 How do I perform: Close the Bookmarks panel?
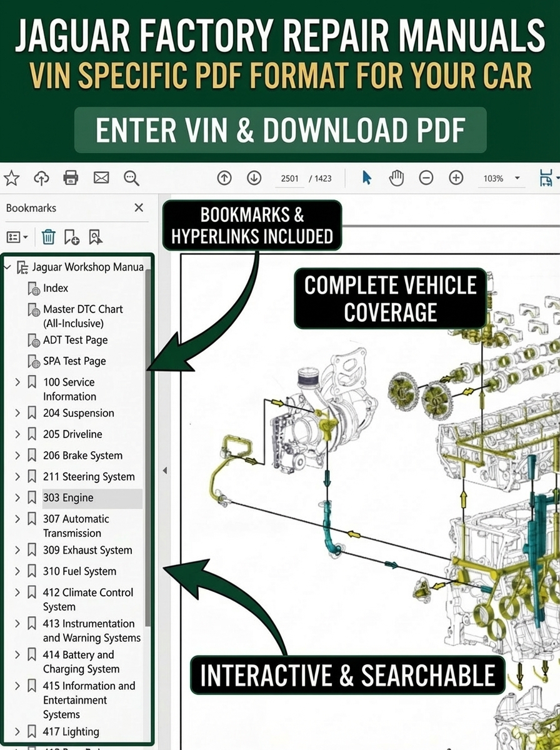[139, 207]
